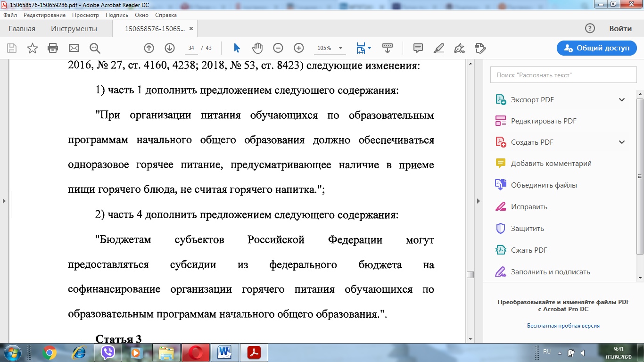The image size is (644, 362).
Task: Expand the Экспорт PDF section
Action: tap(621, 100)
